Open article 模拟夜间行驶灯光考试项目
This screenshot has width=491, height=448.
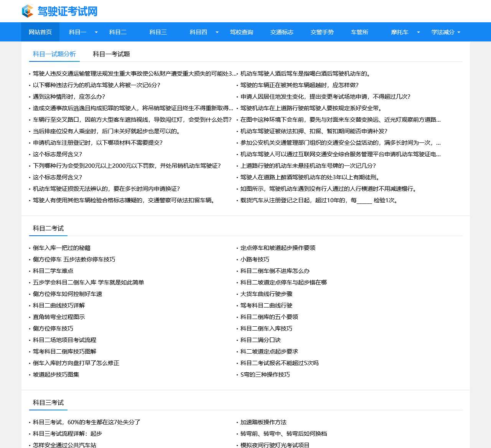pos(275,445)
